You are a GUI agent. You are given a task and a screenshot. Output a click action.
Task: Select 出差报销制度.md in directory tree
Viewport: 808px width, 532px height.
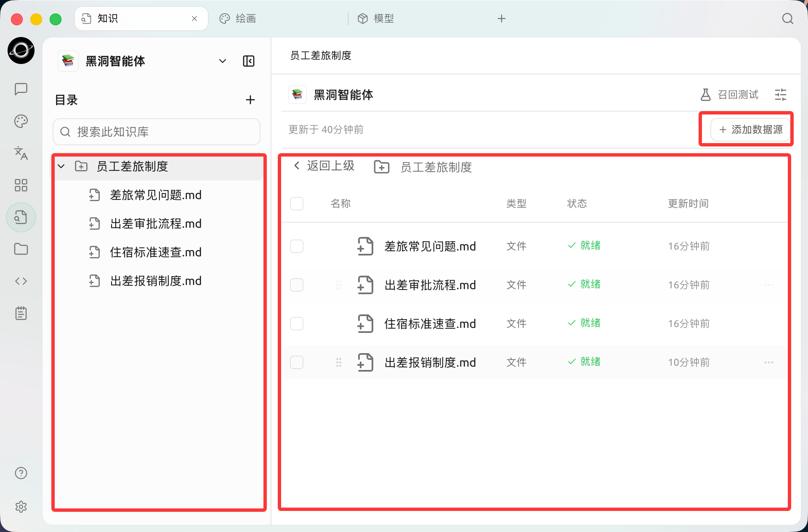(156, 281)
